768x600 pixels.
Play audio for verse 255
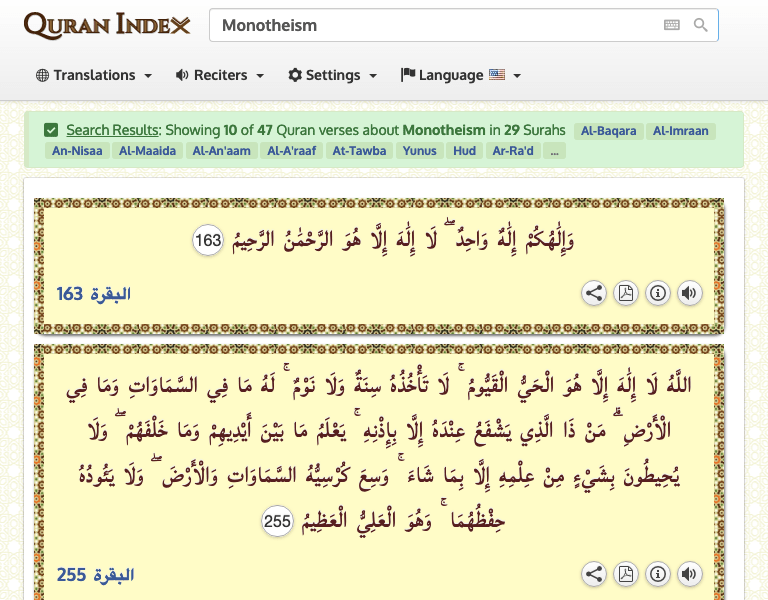(688, 574)
